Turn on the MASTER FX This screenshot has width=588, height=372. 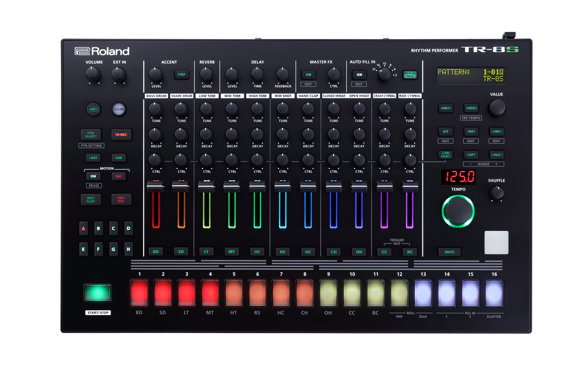pos(308,75)
